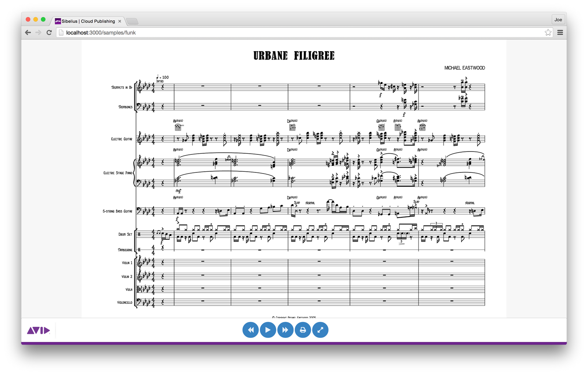588x375 pixels.
Task: Click the first guitar chord diagram
Action: point(178,127)
